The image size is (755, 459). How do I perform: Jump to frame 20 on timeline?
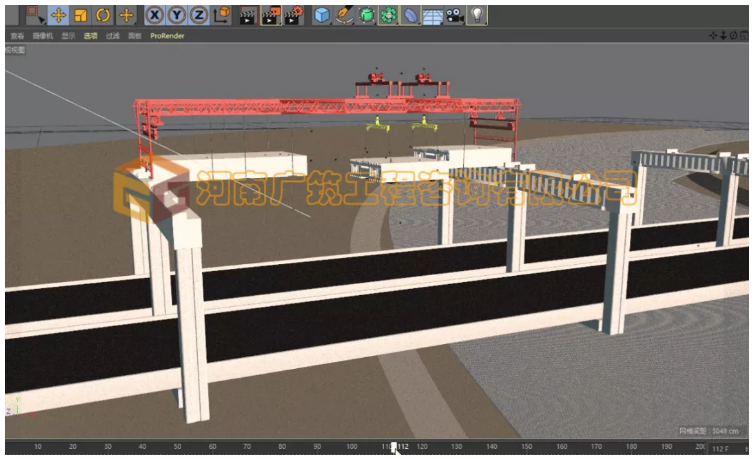coord(73,446)
